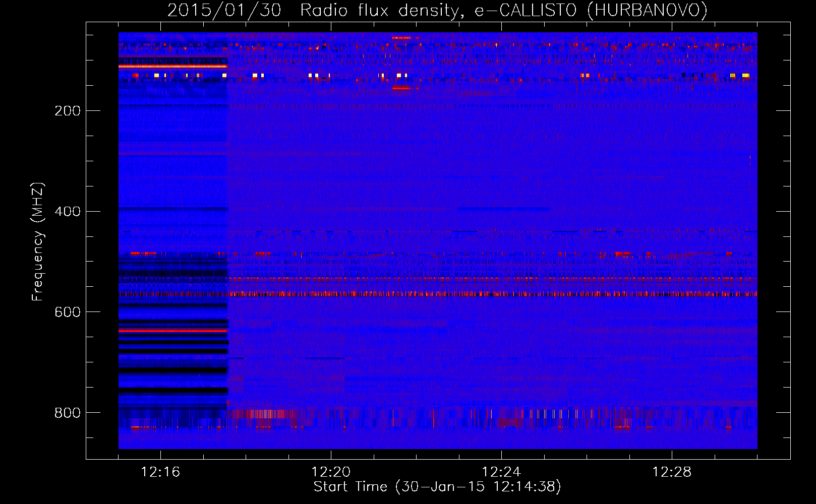Select the 200 frequency axis label
Viewport: 816px width, 504px height.
68,111
